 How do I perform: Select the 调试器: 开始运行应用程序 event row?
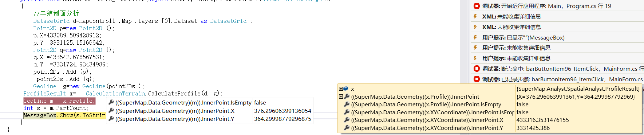click(557, 6)
